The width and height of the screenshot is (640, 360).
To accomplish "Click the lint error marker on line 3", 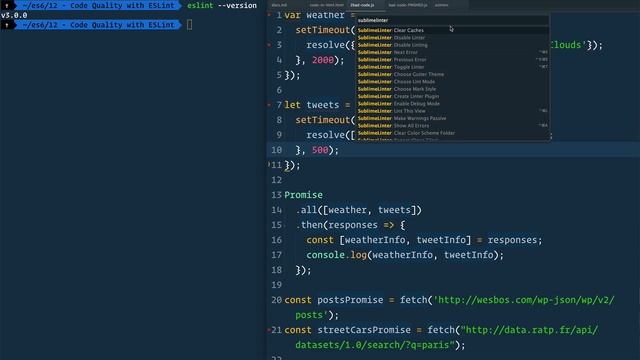I will tap(269, 45).
